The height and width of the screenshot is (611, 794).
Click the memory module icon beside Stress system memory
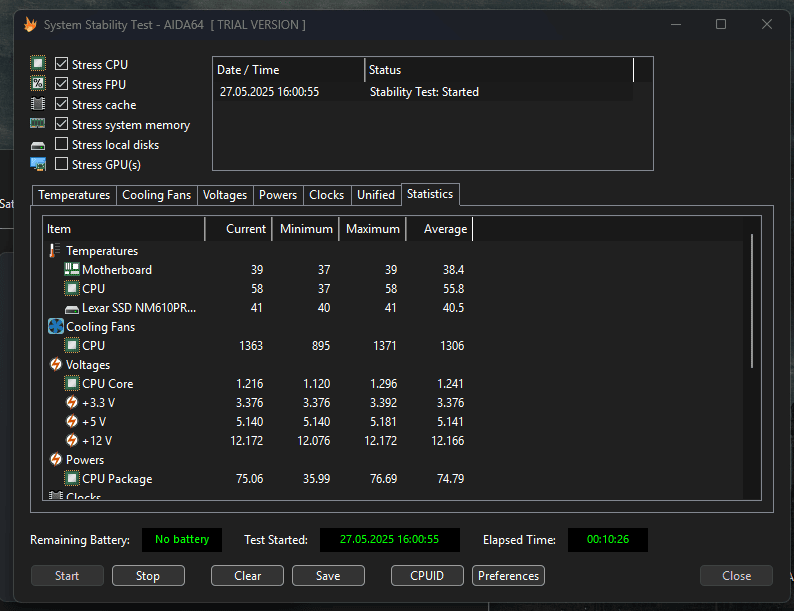tap(37, 124)
